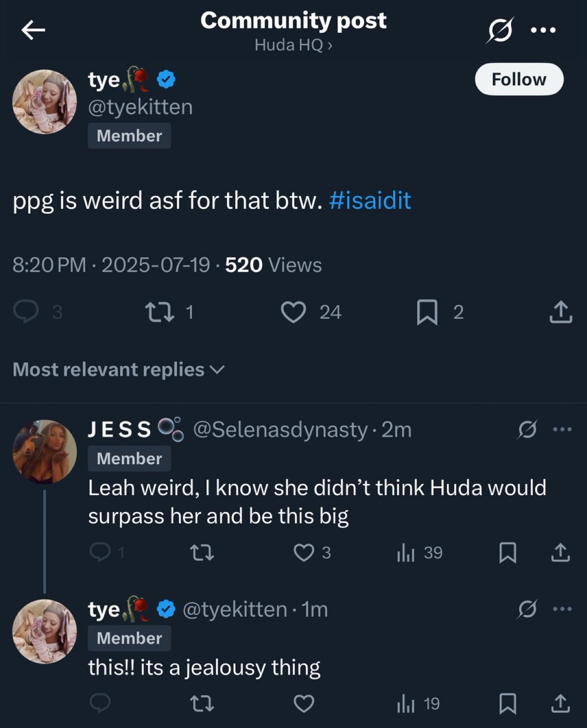Open Grok icon on JESS's reply
Screen dimensions: 587x728
(x=527, y=429)
